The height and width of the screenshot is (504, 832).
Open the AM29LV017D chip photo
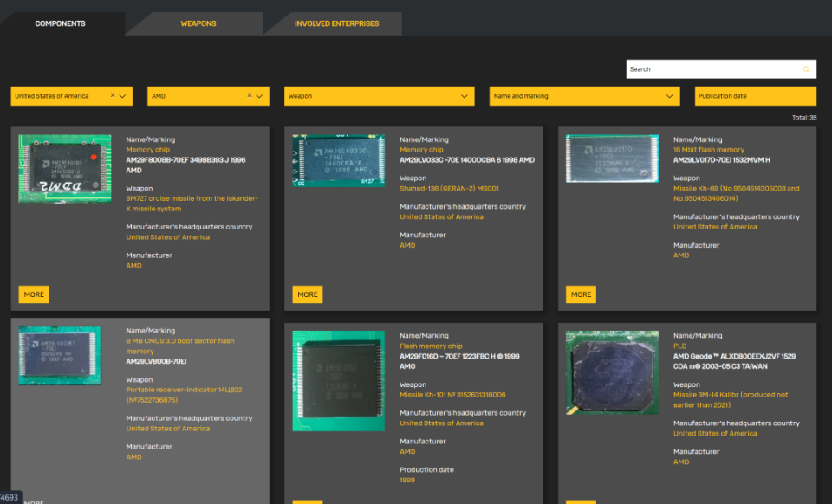tap(613, 158)
